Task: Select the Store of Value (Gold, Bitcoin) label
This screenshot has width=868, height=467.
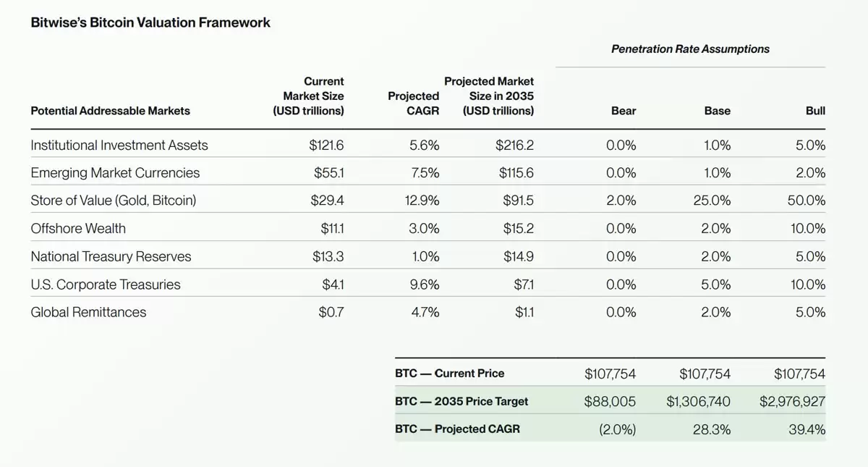Action: pos(114,201)
